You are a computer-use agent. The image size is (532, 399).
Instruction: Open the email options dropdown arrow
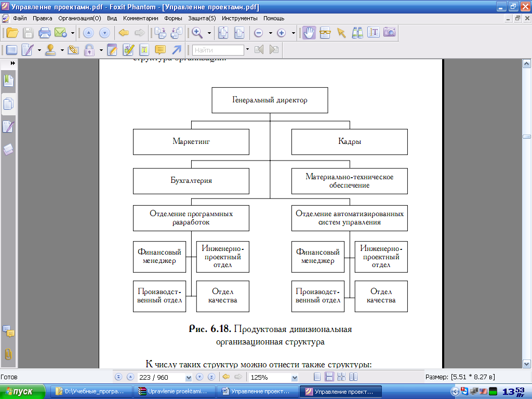click(x=73, y=33)
